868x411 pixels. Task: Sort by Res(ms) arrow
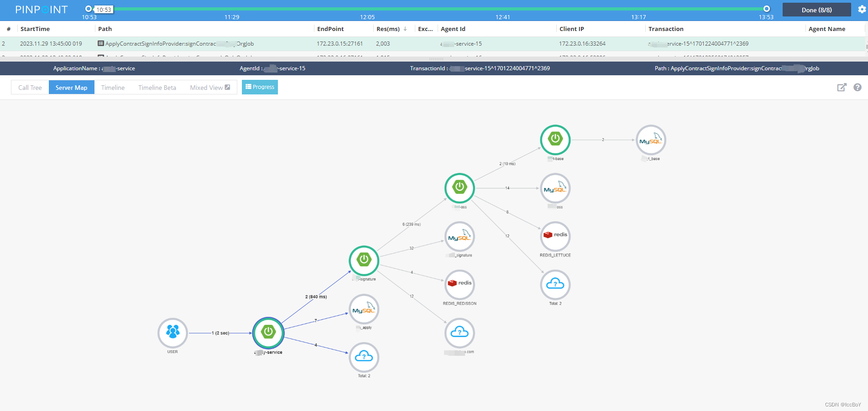(405, 29)
